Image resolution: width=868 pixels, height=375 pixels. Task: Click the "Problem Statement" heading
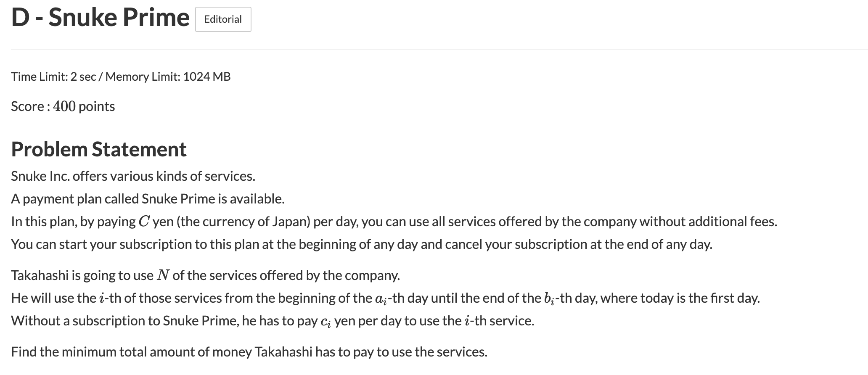(99, 149)
